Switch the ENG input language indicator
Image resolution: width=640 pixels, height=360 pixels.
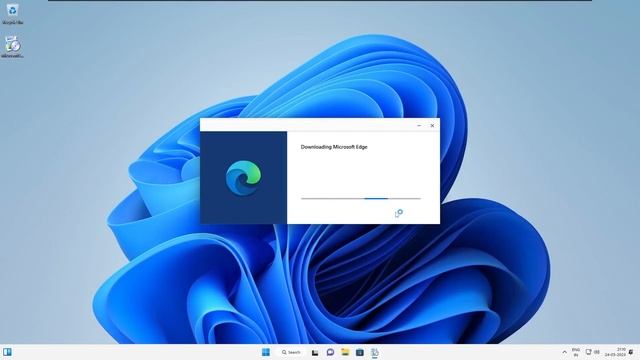[x=576, y=352]
